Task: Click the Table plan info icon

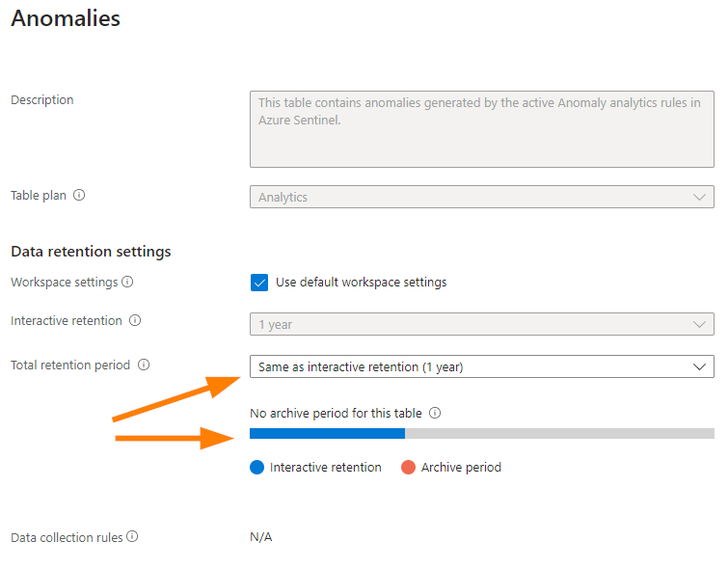Action: tap(79, 195)
